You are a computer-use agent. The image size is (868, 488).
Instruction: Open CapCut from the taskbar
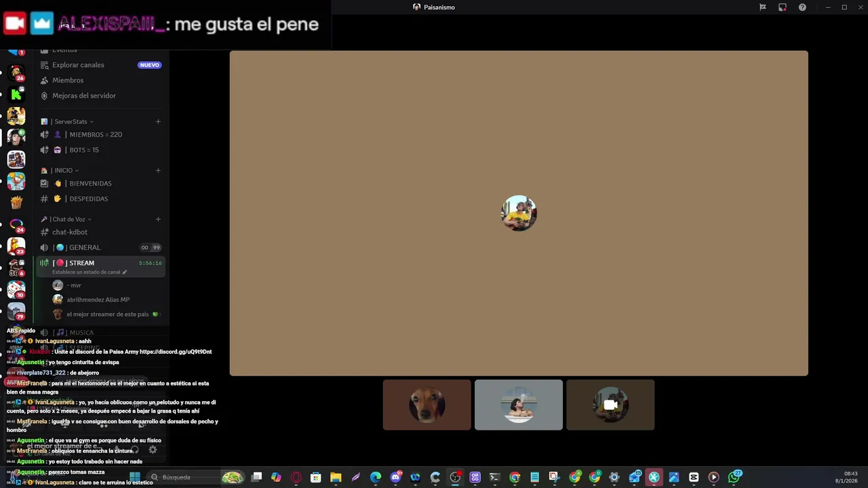[x=694, y=477]
